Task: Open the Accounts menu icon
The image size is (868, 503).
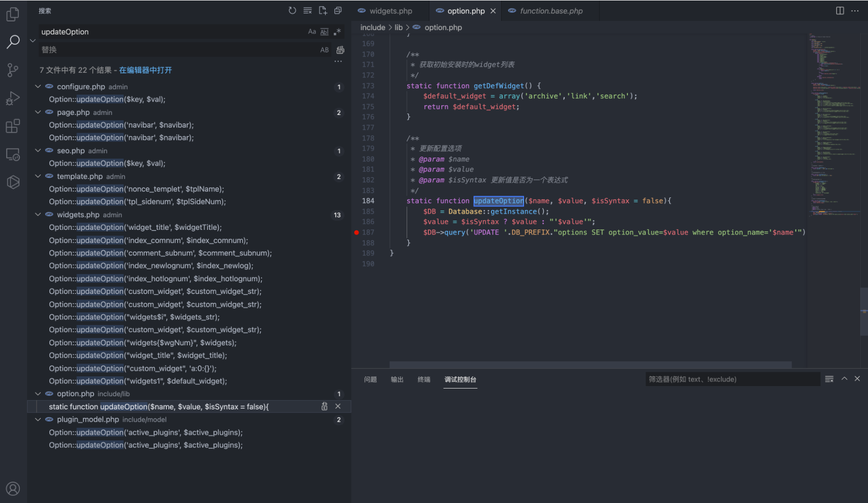Action: [x=13, y=489]
